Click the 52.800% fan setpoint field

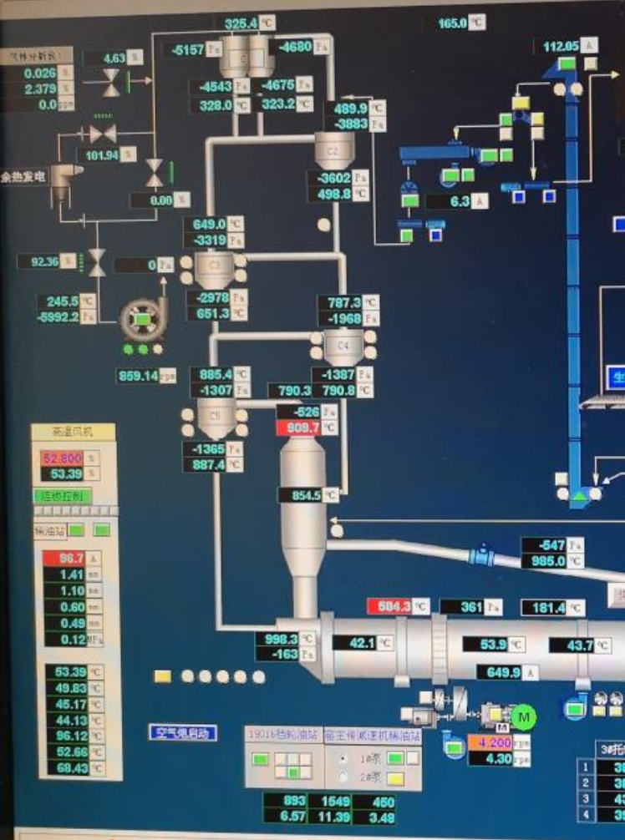(64, 458)
